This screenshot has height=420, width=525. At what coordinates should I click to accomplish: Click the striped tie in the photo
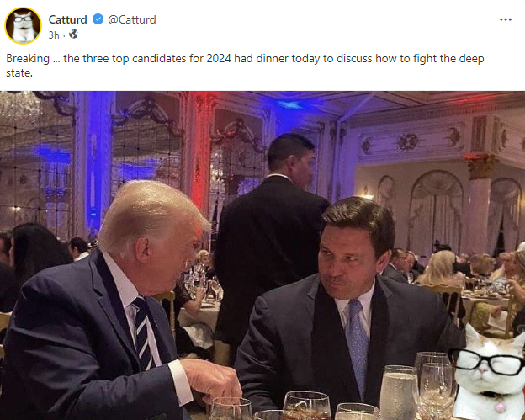pyautogui.click(x=143, y=332)
